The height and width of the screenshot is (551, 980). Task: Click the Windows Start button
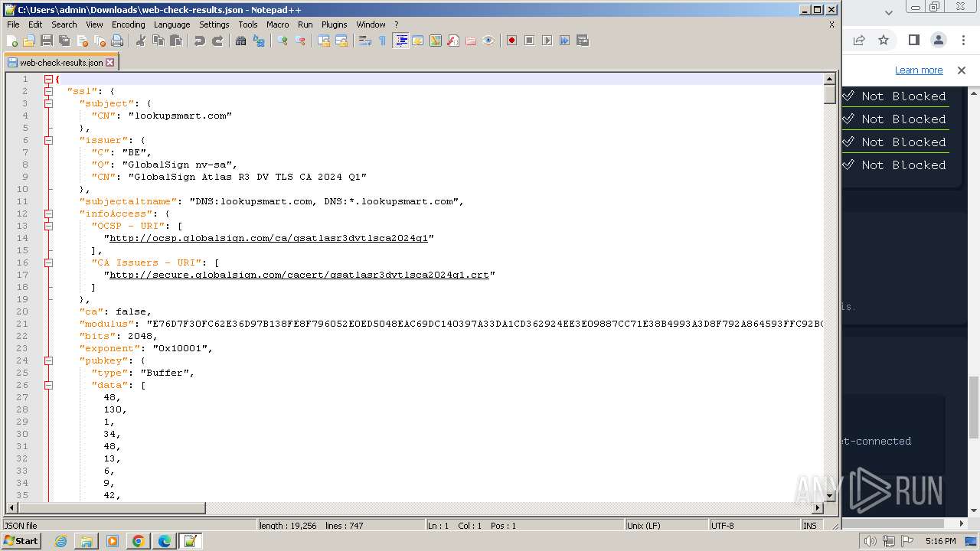(x=21, y=541)
